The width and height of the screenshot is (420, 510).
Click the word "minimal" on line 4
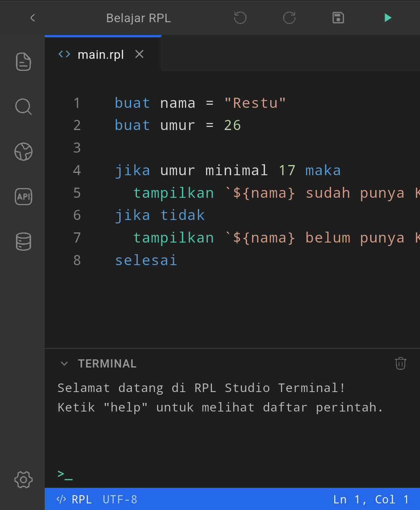pyautogui.click(x=236, y=170)
